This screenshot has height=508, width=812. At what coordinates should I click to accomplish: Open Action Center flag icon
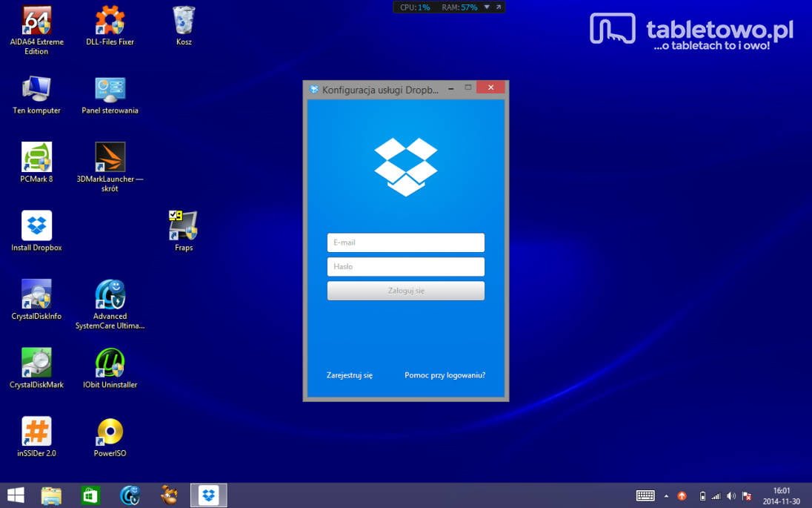click(747, 496)
